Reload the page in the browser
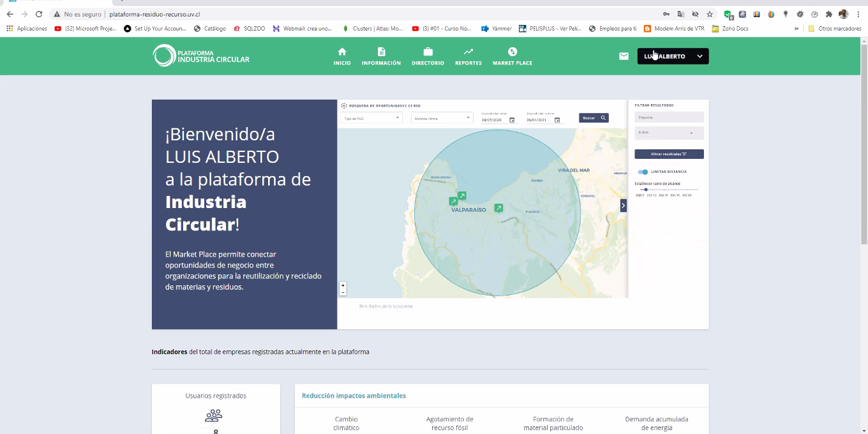 pos(39,14)
